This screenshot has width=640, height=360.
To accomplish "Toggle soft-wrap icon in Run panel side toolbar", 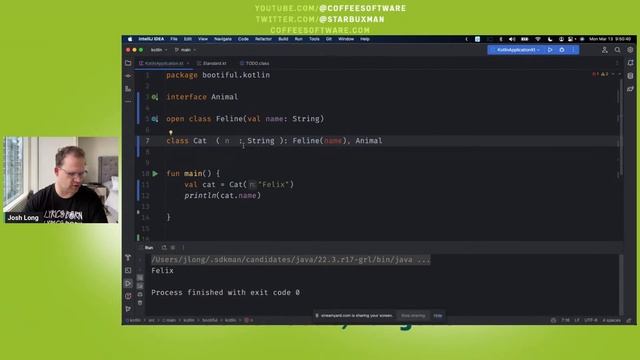I will 140,278.
